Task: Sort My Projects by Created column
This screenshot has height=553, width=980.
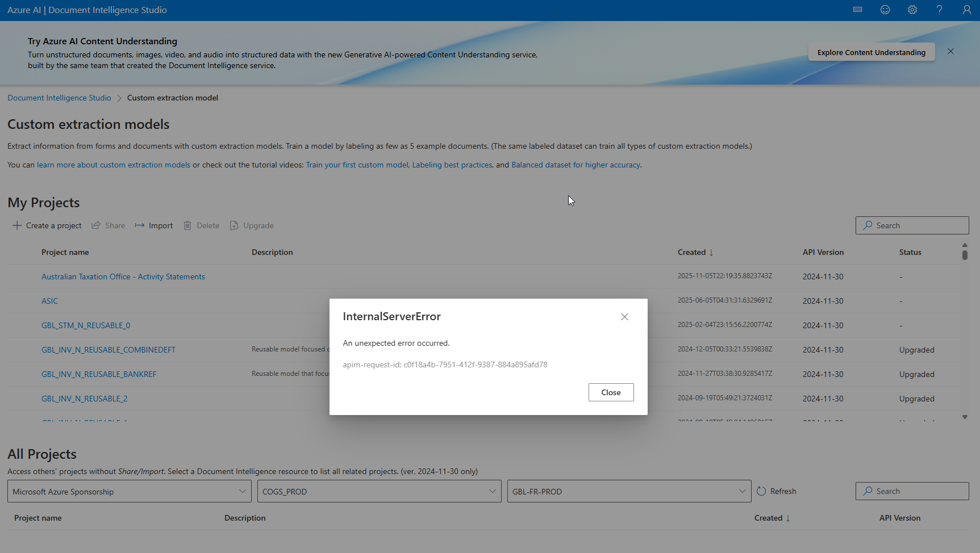Action: click(695, 252)
